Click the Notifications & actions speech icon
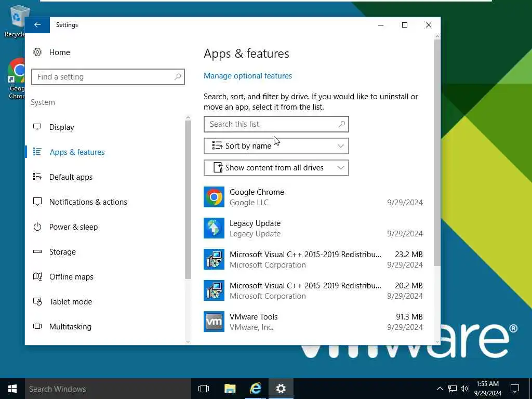Screen dimensions: 532x399 37,202
